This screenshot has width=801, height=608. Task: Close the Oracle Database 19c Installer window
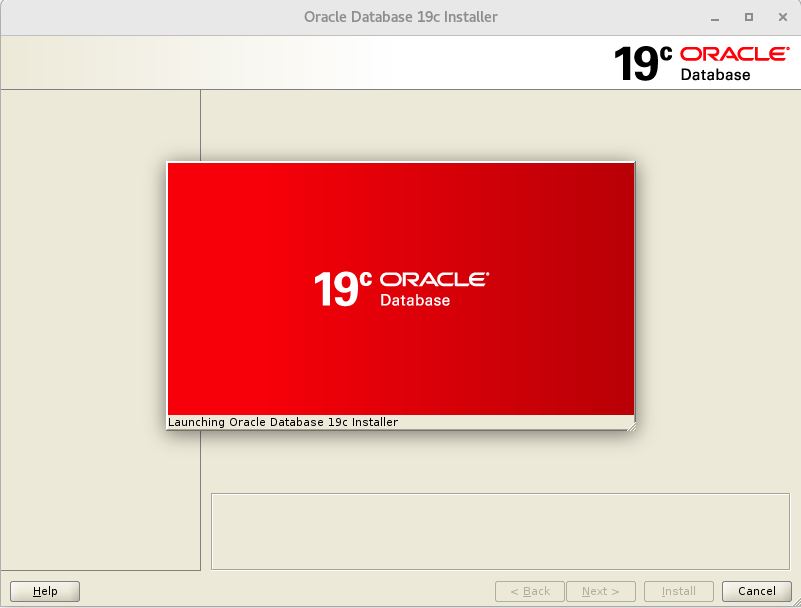783,17
